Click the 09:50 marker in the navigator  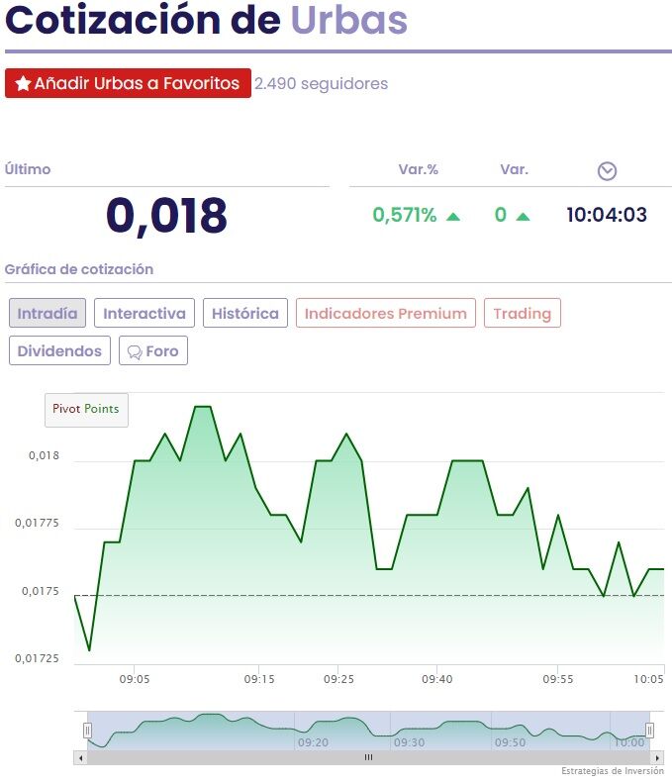click(x=510, y=742)
